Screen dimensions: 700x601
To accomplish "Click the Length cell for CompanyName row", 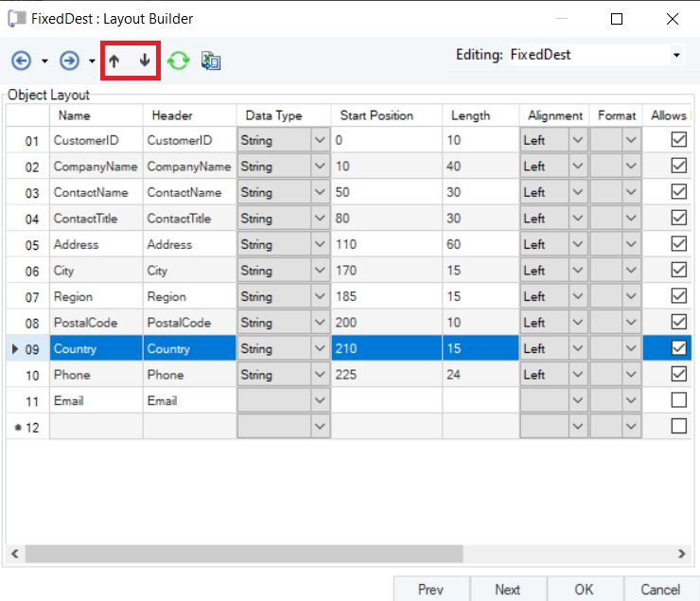I will pyautogui.click(x=480, y=167).
